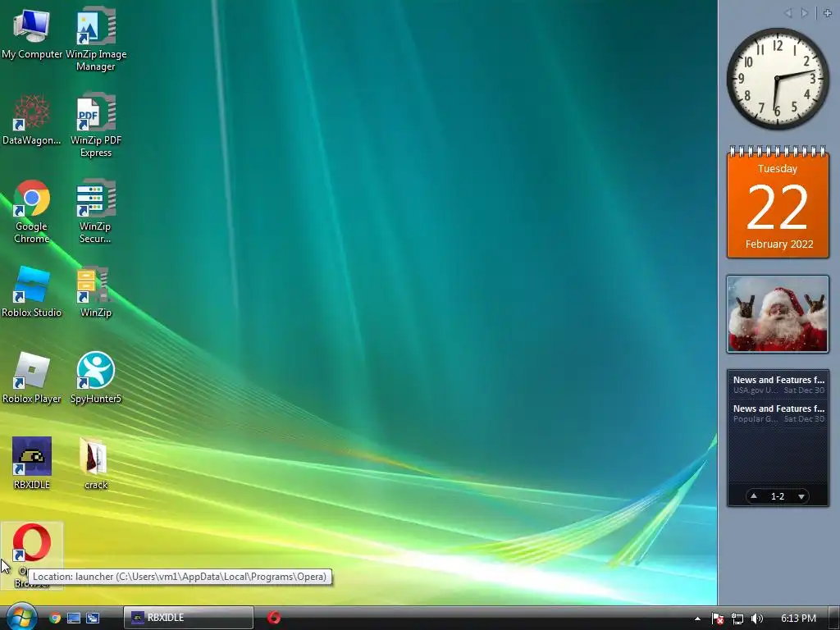This screenshot has height=630, width=840.
Task: Click the sidebar add gadgets plus
Action: click(828, 13)
